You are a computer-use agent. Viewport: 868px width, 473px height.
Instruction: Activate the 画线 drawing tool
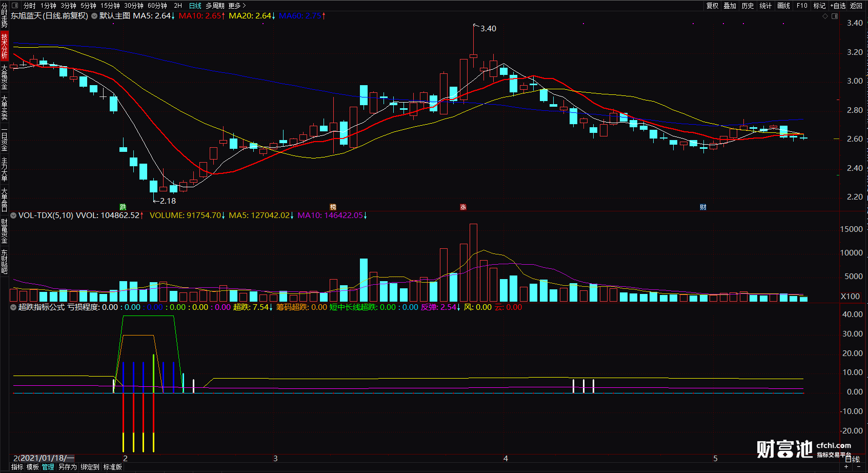783,6
